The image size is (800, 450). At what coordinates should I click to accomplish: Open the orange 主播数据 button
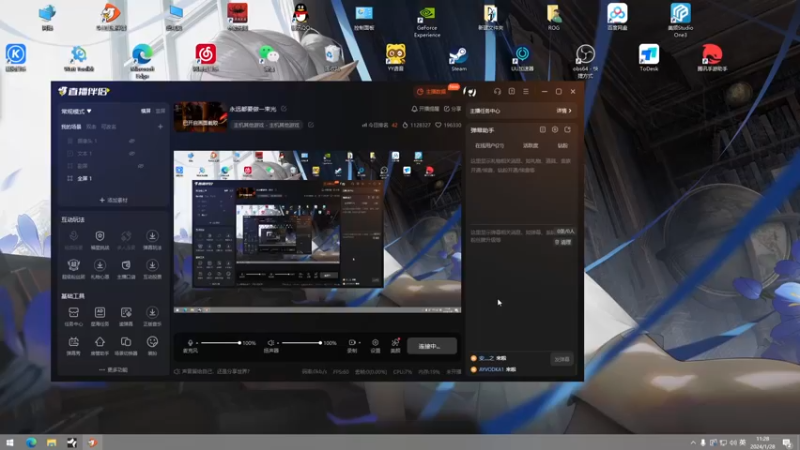432,91
